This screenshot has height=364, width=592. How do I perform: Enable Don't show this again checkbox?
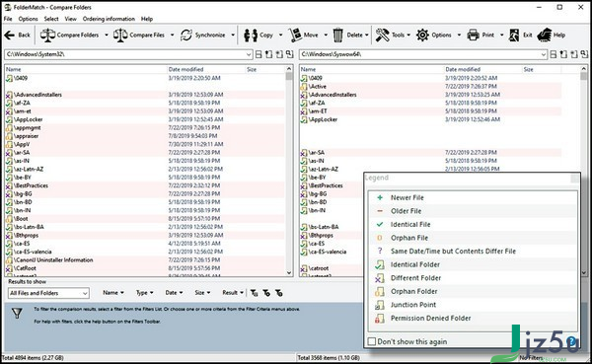pyautogui.click(x=372, y=341)
